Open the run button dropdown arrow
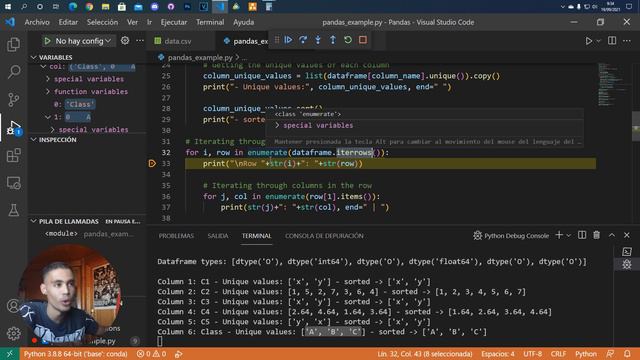640x360 pixels. (599, 41)
